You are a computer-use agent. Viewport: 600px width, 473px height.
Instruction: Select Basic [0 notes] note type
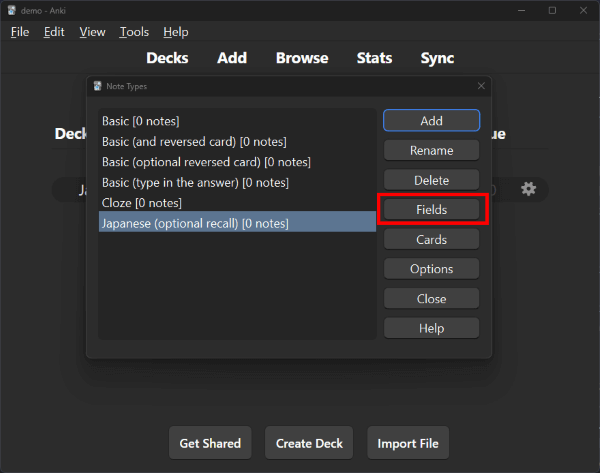[237, 121]
